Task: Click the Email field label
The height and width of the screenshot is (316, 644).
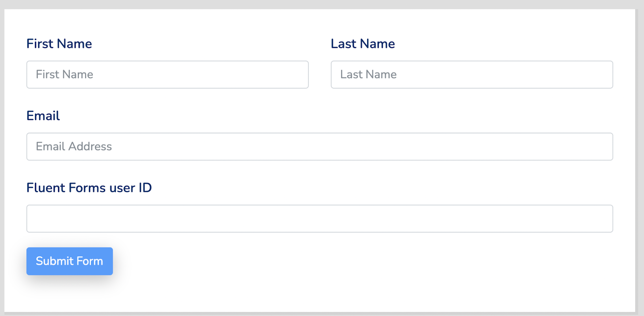Action: tap(43, 116)
